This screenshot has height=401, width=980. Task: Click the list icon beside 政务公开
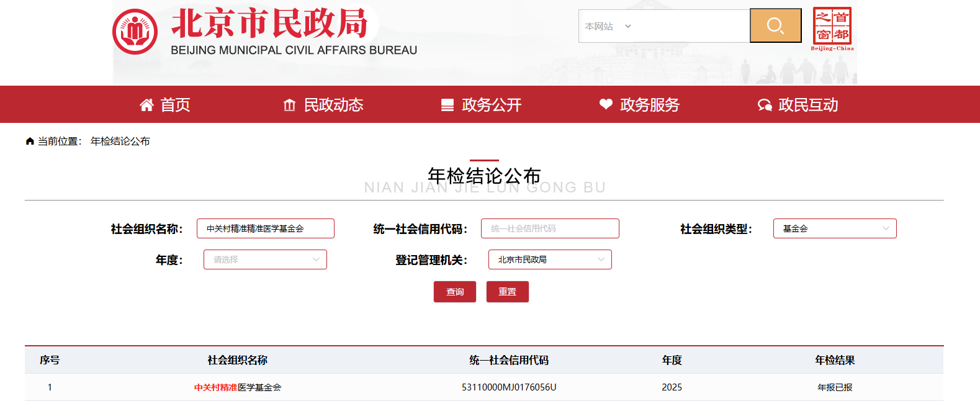[x=447, y=105]
